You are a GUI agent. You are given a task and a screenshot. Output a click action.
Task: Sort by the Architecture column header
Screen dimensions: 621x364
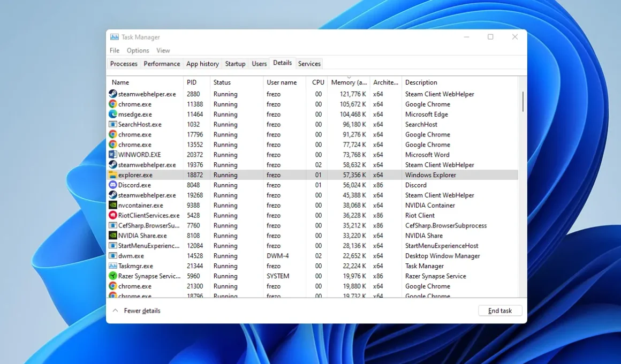click(x=386, y=82)
